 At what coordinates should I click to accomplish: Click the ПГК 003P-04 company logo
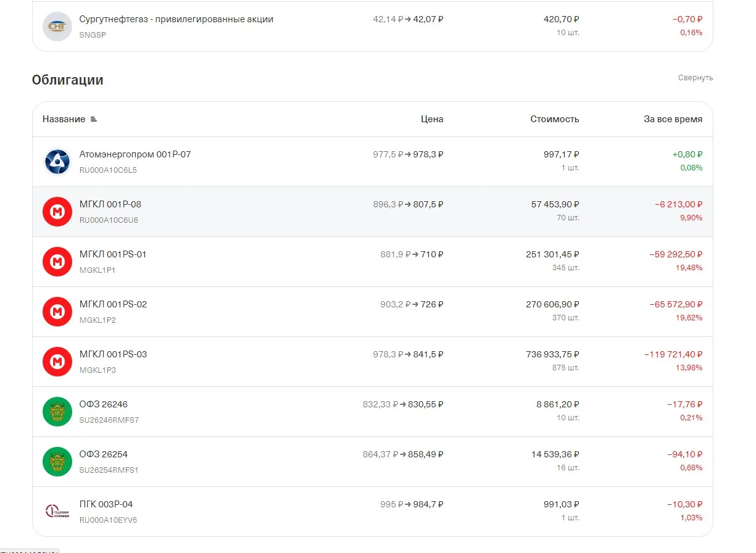point(57,512)
